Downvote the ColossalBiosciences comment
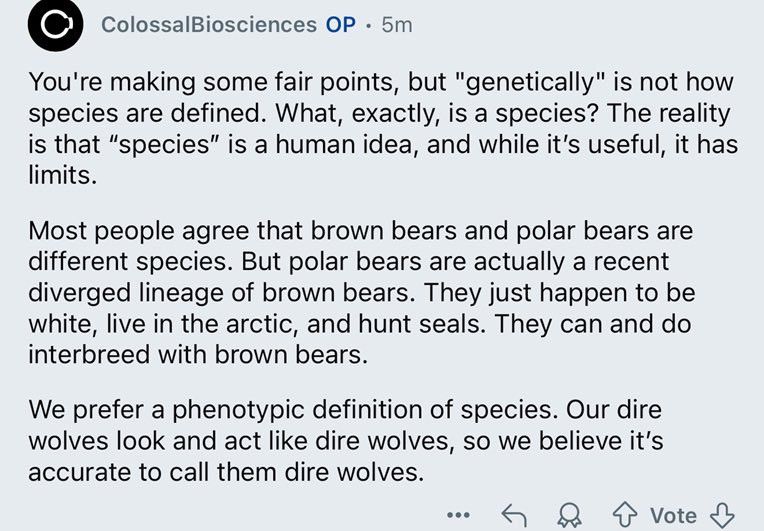The height and width of the screenshot is (531, 764). point(722,515)
